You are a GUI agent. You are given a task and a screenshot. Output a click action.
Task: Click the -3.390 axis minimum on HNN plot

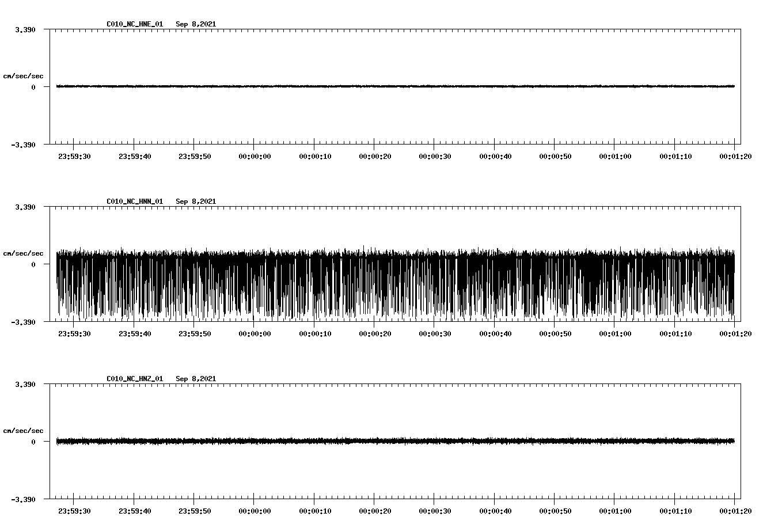(23, 322)
